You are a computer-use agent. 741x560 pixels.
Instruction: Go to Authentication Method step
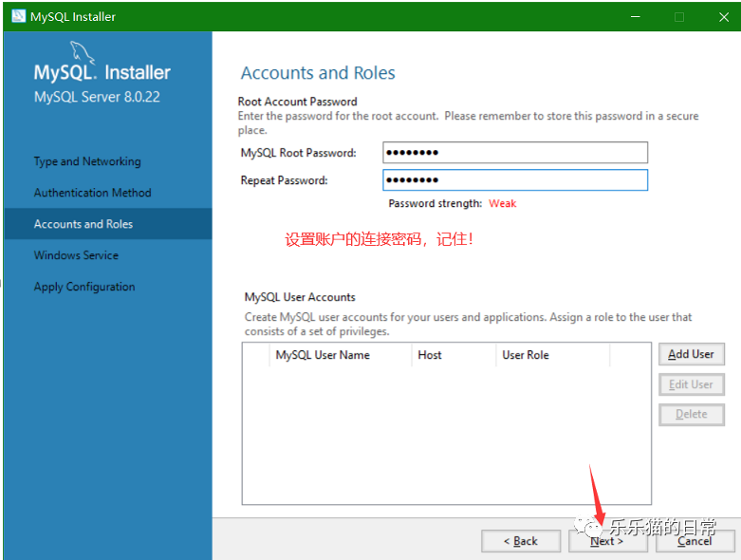tap(93, 193)
